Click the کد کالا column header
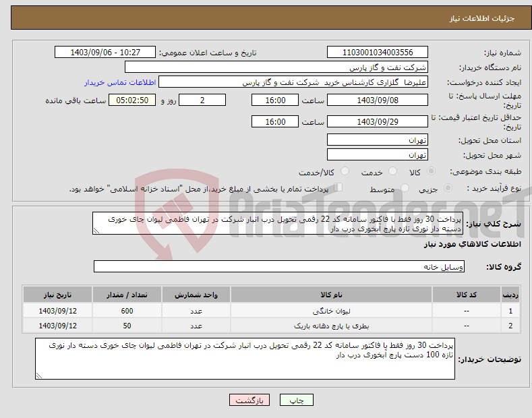Viewport: 532px width, 418px height. [467, 295]
